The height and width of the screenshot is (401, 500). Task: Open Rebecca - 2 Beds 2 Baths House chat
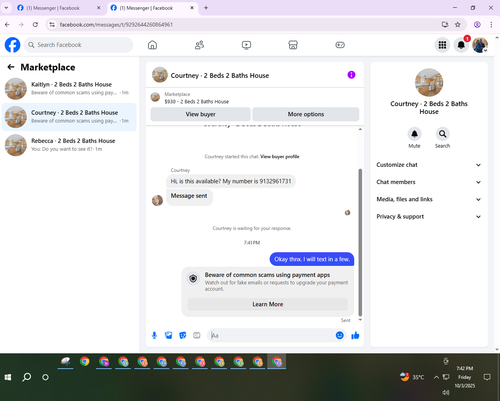(69, 145)
